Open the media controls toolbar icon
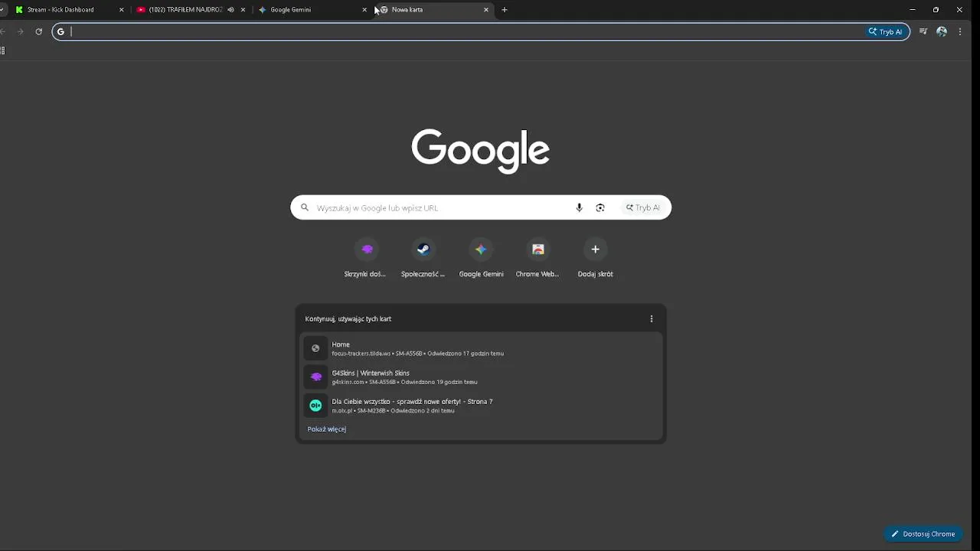This screenshot has width=980, height=551. pos(923,31)
